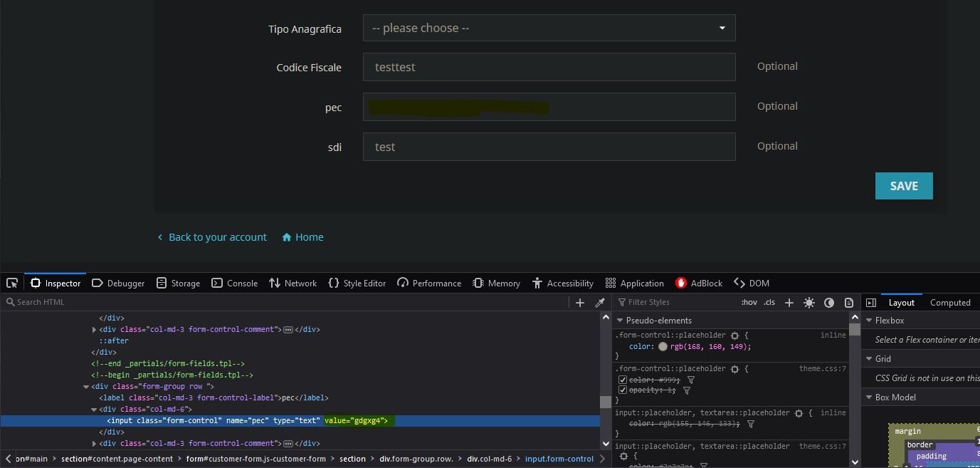Toggle dark color scheme simulation
Viewport: 980px width, 468px height.
(x=828, y=303)
